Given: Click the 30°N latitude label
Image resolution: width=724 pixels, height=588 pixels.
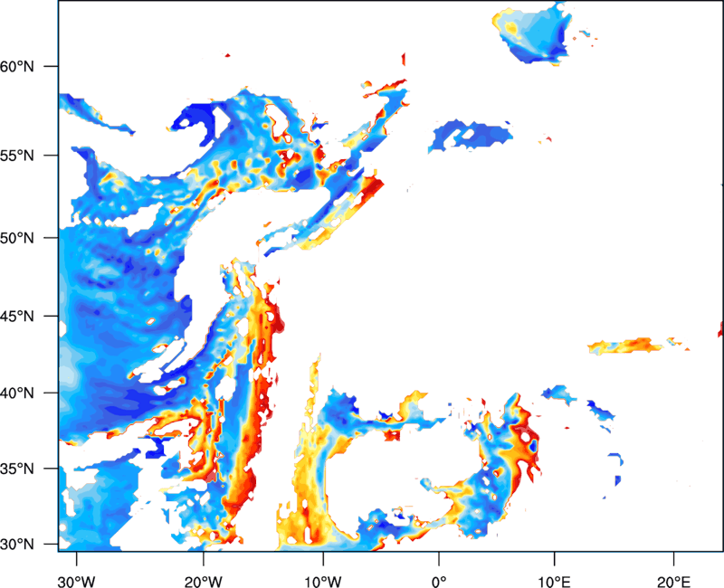Looking at the screenshot, I should (17, 545).
